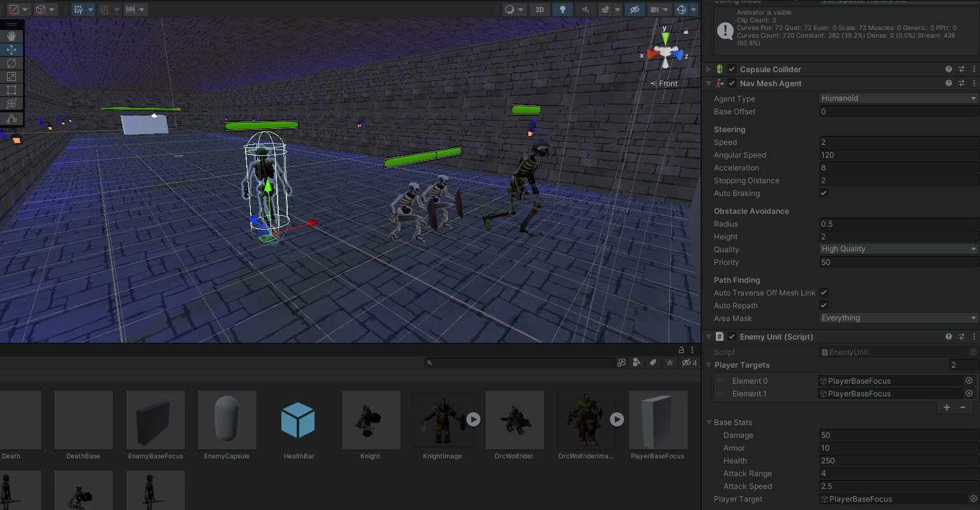
Task: Collapse the Player Targets list
Action: (709, 365)
